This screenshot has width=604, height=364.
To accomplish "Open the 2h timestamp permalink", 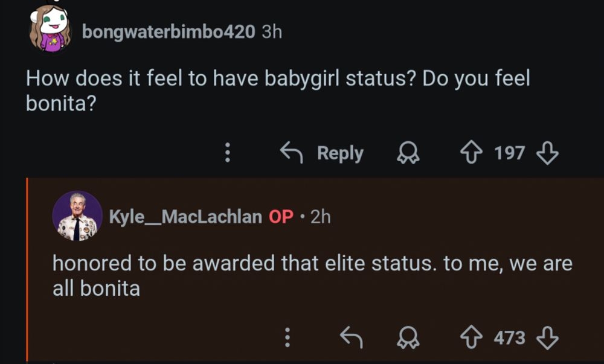I will click(321, 216).
